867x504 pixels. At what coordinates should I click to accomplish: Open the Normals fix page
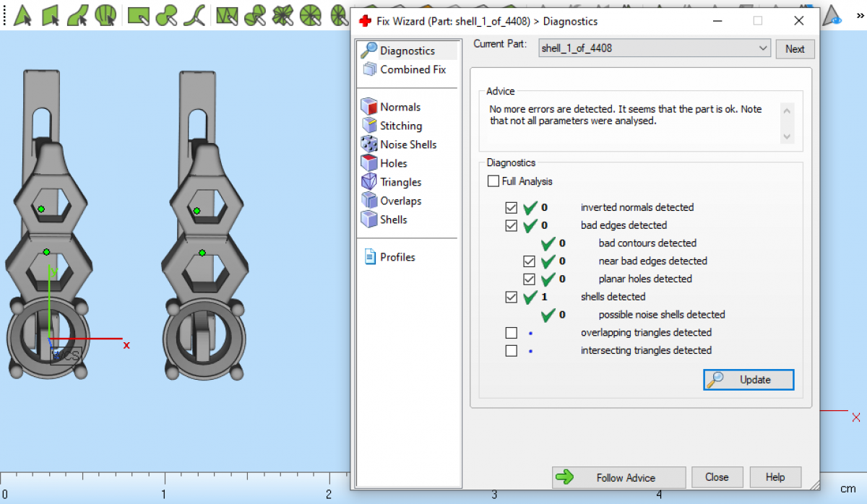point(400,107)
